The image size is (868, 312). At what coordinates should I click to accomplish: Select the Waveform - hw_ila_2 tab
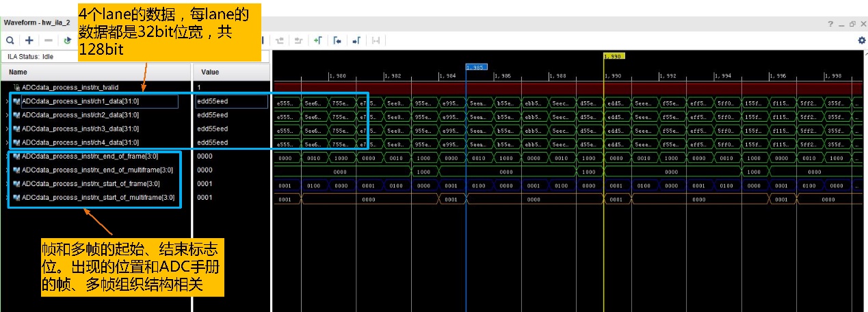tap(36, 23)
